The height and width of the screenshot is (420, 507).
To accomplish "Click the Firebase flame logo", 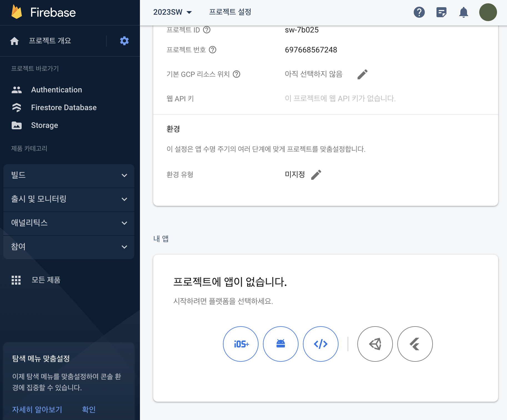I will click(17, 12).
